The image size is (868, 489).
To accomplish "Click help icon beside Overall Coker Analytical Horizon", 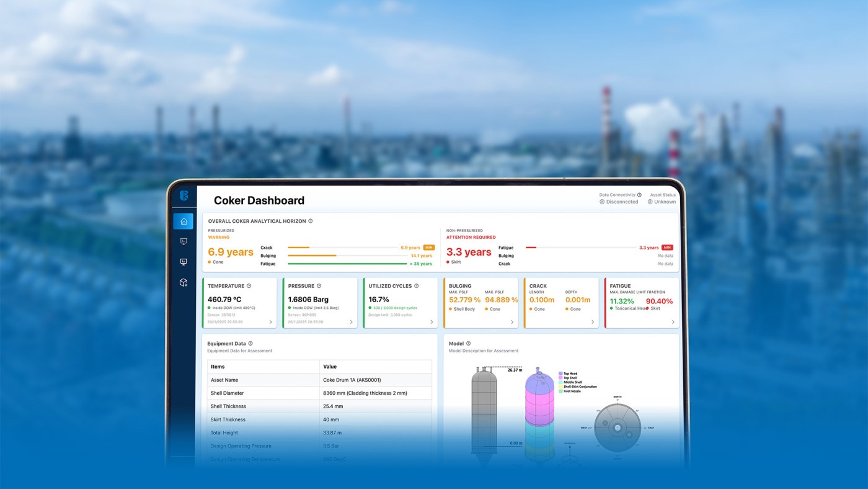I will tap(311, 221).
